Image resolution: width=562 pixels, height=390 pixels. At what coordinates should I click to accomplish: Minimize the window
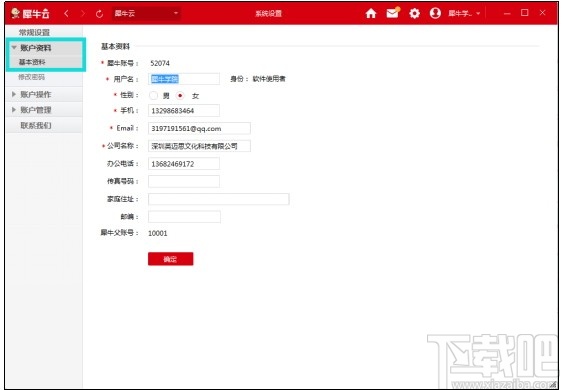(507, 14)
